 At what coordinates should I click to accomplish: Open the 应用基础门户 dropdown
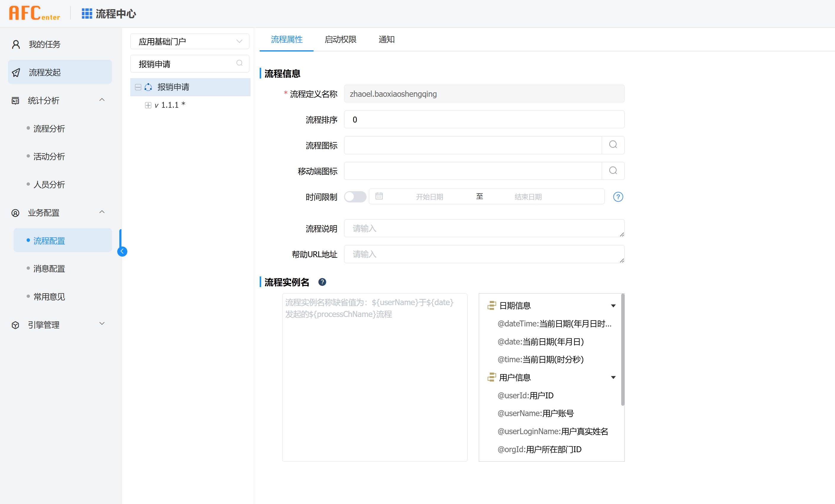(190, 41)
